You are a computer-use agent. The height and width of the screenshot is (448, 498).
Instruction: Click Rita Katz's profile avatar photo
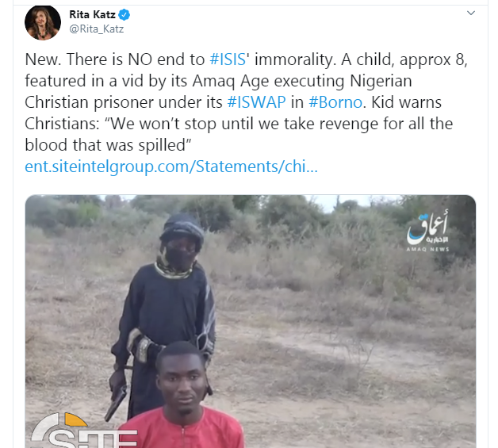(x=43, y=23)
